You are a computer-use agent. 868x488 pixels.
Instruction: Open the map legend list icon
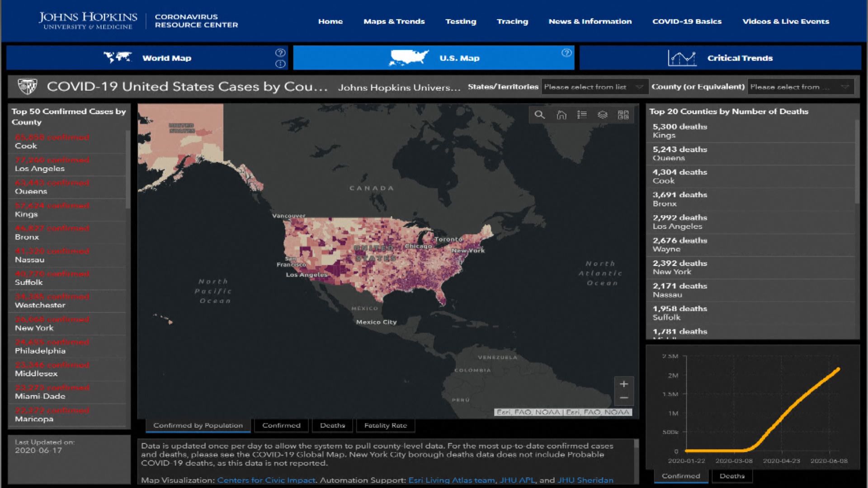(x=582, y=115)
